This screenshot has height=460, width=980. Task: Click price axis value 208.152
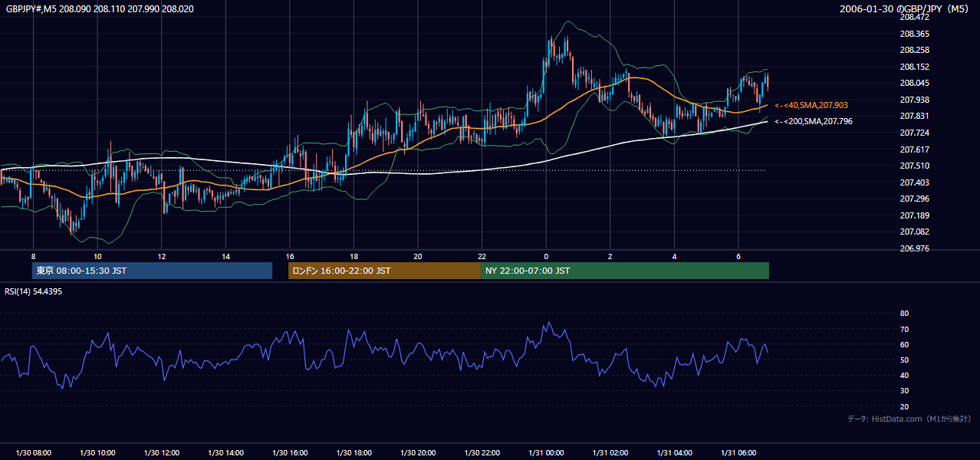915,67
